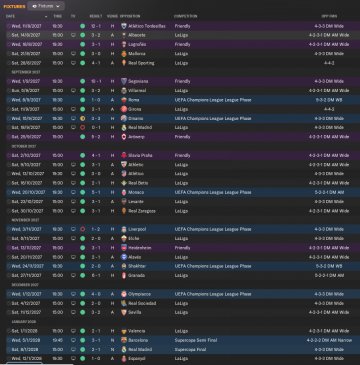Tick the selector beside the Villarreal fixture

pos(9,91)
